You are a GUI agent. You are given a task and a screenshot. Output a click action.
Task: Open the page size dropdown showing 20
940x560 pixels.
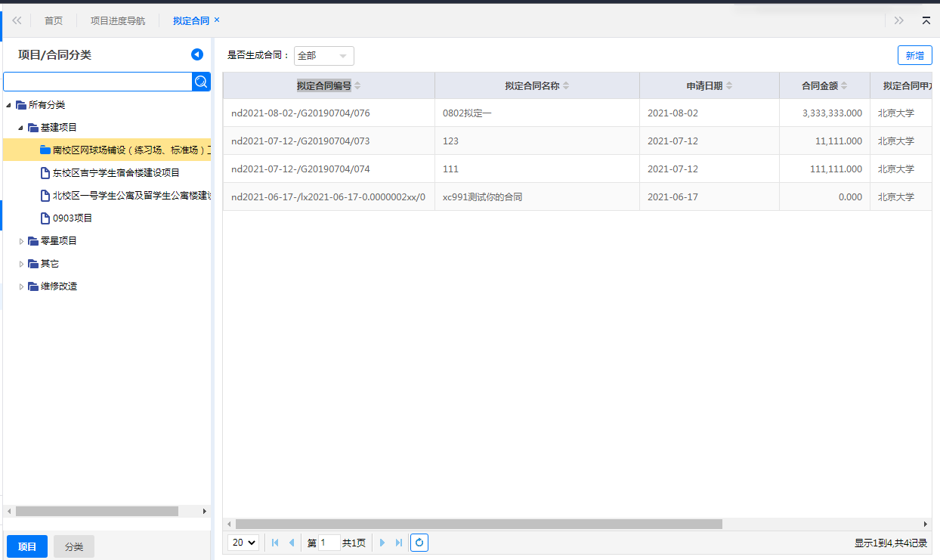[243, 543]
